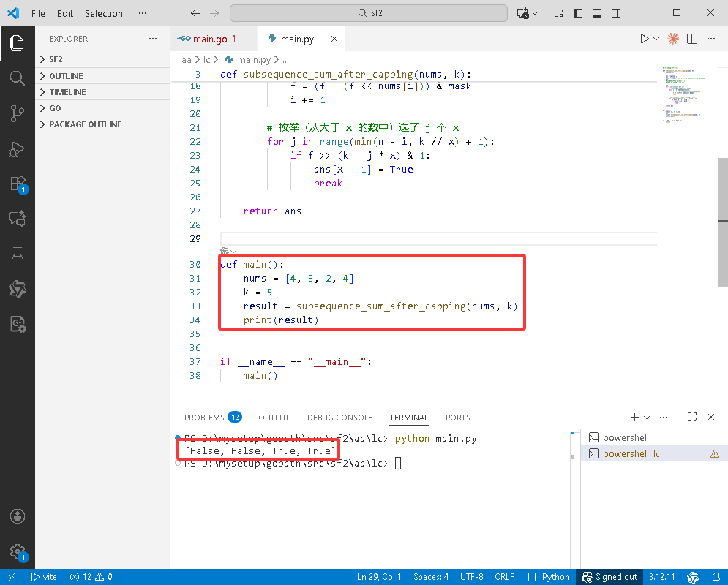The width and height of the screenshot is (728, 585).
Task: Toggle Secondary Side Bar visibility
Action: (616, 13)
